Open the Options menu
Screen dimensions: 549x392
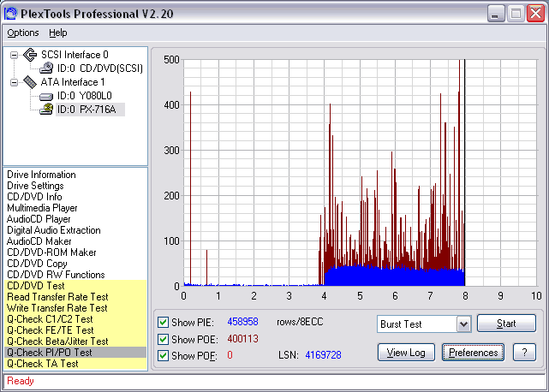pos(23,33)
